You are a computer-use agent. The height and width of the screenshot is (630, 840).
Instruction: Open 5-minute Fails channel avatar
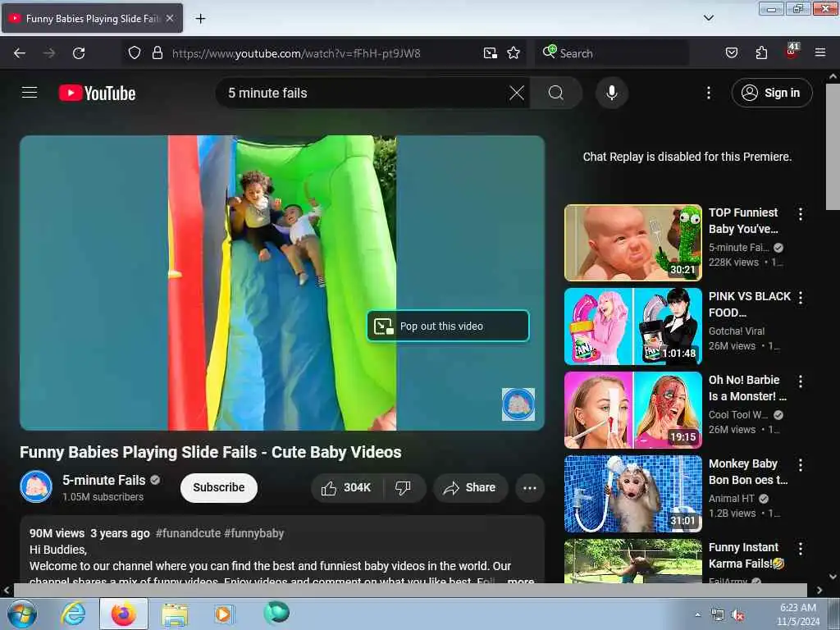36,486
